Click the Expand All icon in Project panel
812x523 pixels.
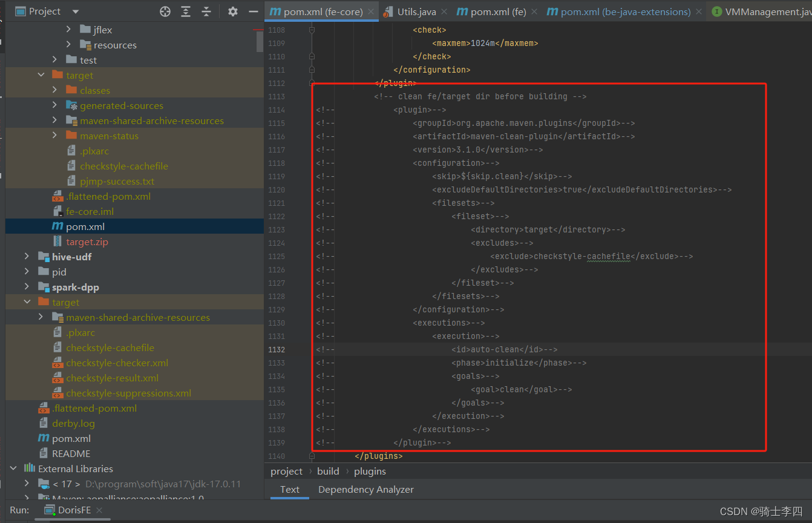coord(186,12)
